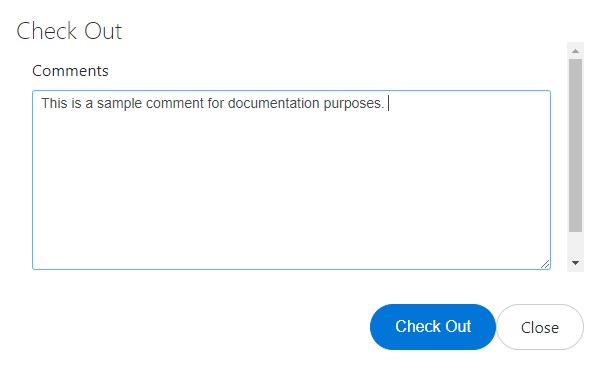Click the Comments field label

tap(70, 71)
